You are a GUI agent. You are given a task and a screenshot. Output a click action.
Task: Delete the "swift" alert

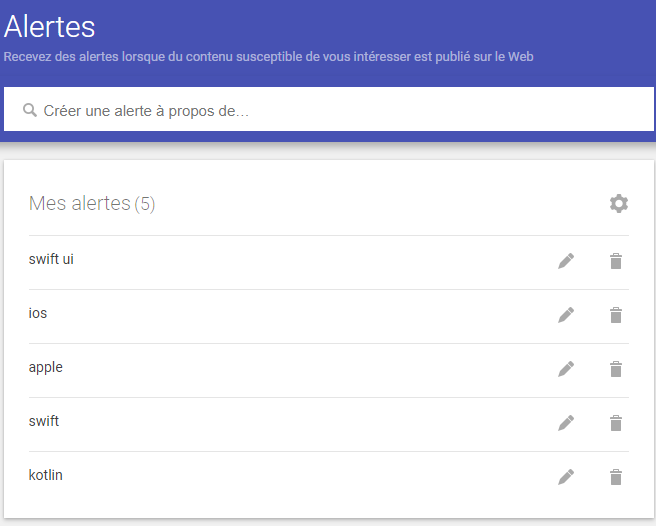[616, 423]
